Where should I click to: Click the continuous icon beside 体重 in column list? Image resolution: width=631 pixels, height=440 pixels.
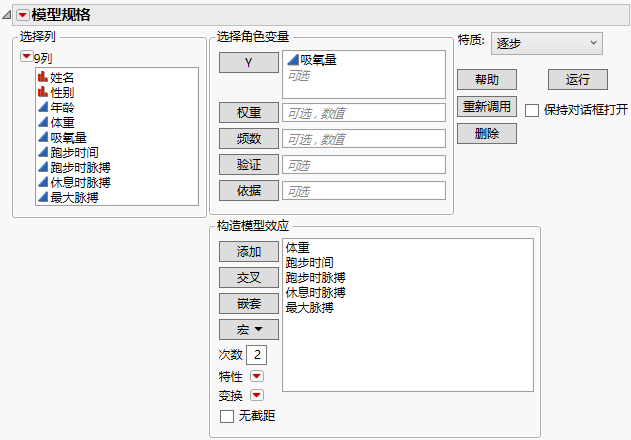[43, 122]
